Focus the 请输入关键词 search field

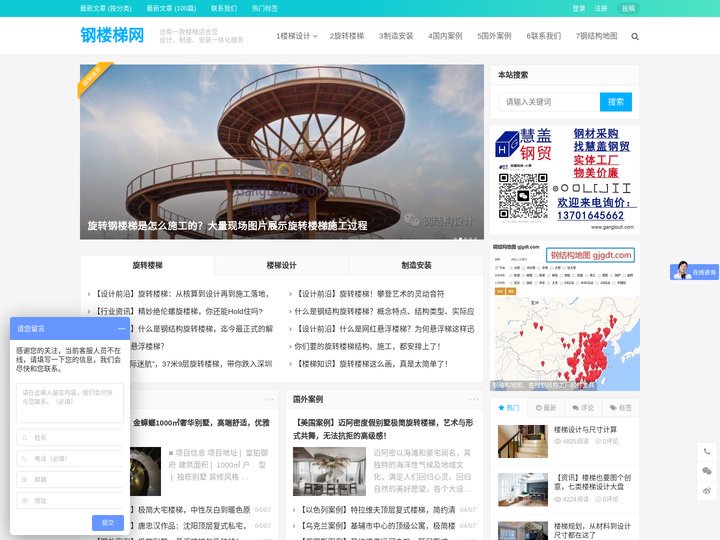pos(549,102)
